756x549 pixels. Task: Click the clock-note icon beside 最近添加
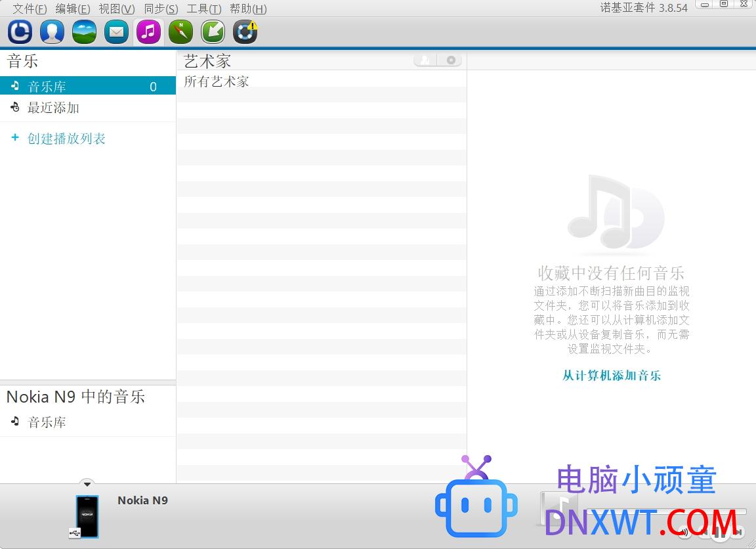16,107
